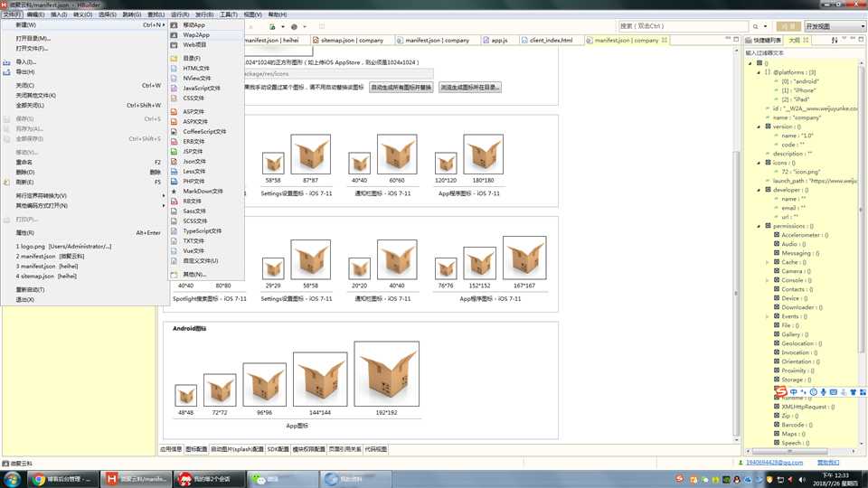Click 自动生成所有图标并替换 button
This screenshot has height=488, width=868.
(401, 88)
